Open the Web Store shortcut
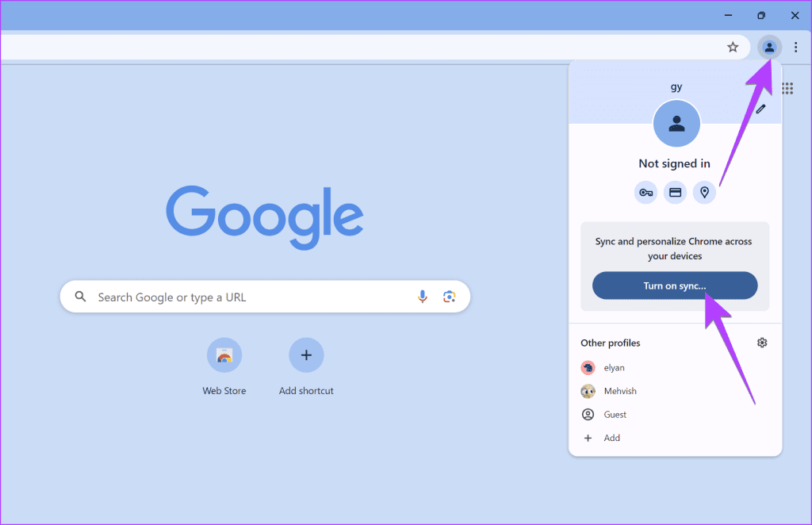This screenshot has height=525, width=812. 224,366
